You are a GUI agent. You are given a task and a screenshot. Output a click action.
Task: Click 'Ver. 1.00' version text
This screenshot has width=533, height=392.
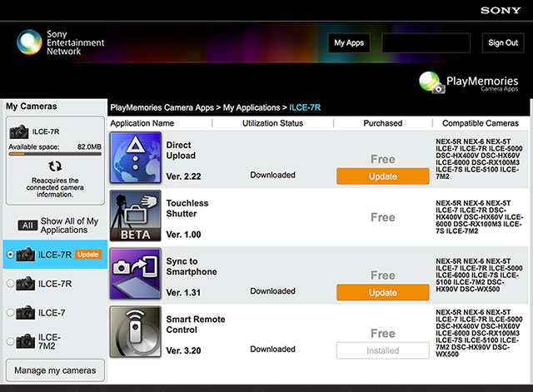[x=183, y=235]
